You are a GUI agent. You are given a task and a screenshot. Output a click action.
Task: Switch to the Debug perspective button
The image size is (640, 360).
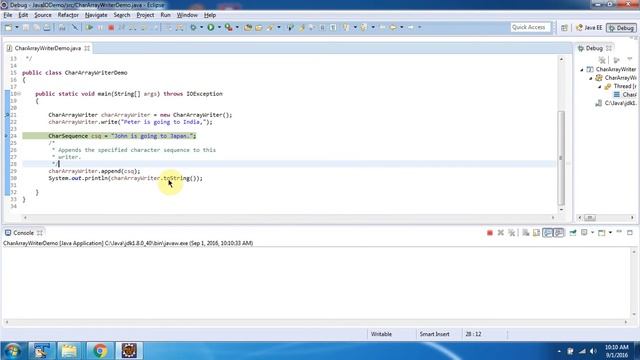[621, 28]
